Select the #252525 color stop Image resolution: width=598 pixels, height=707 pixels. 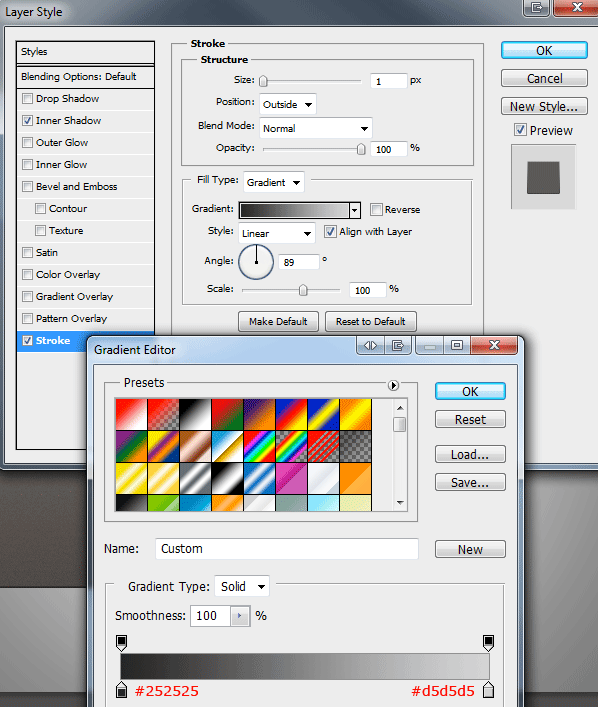[x=121, y=690]
